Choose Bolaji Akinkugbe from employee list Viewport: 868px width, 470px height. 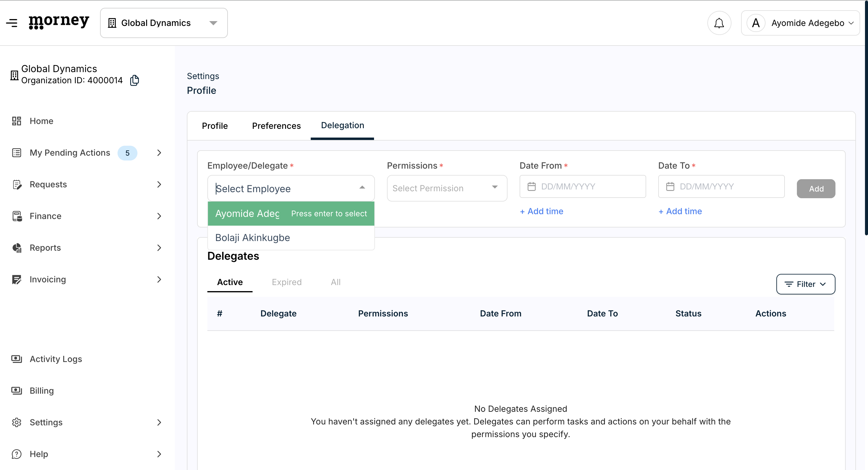[x=291, y=238]
